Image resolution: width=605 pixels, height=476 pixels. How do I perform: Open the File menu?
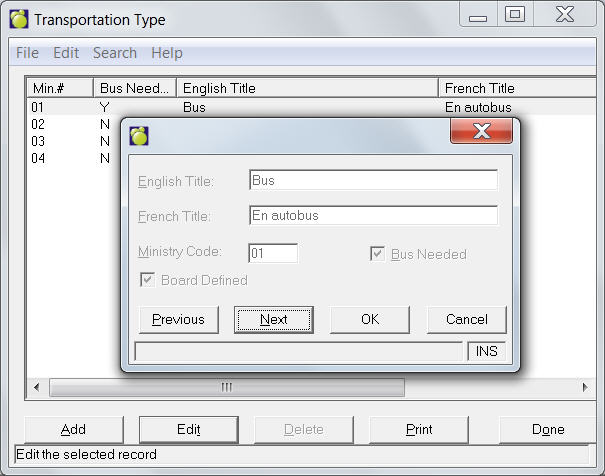point(28,53)
